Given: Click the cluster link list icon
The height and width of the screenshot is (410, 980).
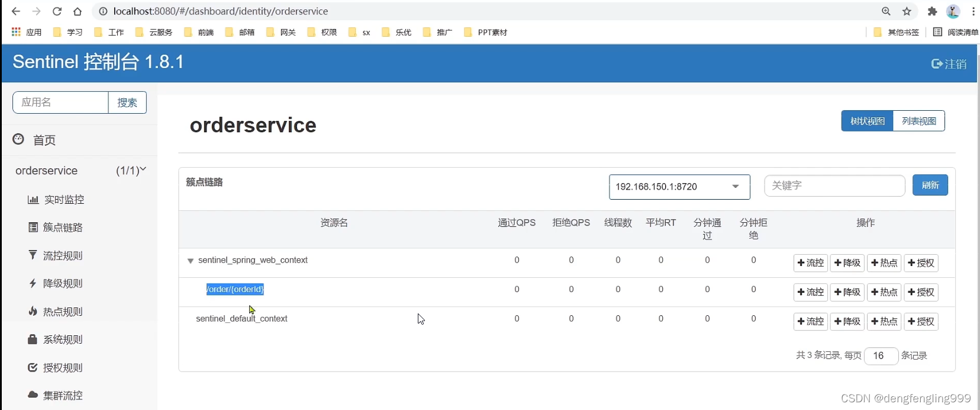Looking at the screenshot, I should [33, 228].
